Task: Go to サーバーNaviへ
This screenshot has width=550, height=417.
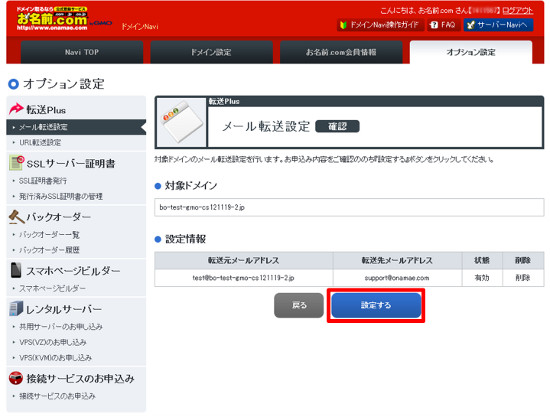Action: click(x=498, y=25)
